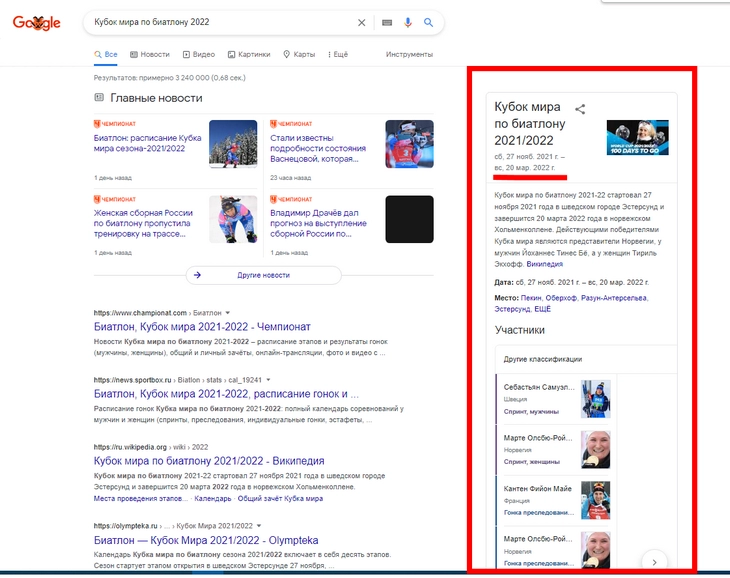The height and width of the screenshot is (578, 730).
Task: Open Кантен Фийон Майе participant card
Action: coord(554,500)
